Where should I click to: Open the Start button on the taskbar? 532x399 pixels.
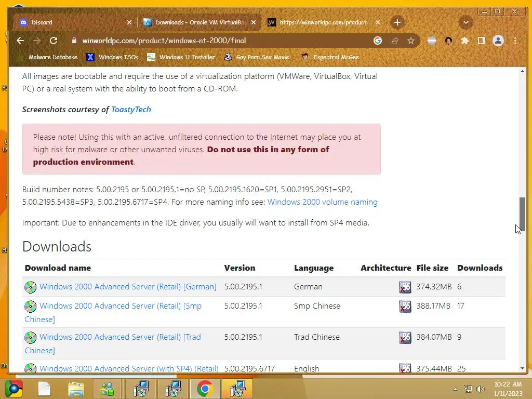[14, 389]
